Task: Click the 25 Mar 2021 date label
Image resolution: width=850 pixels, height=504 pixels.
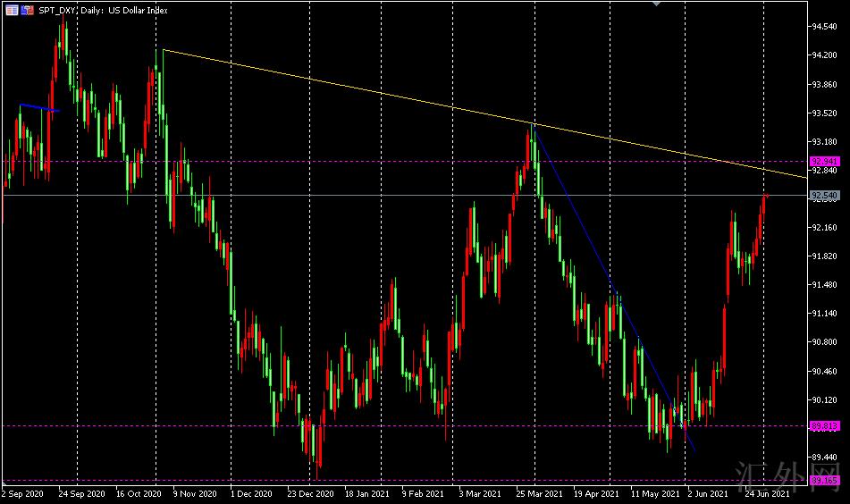Action: point(539,493)
